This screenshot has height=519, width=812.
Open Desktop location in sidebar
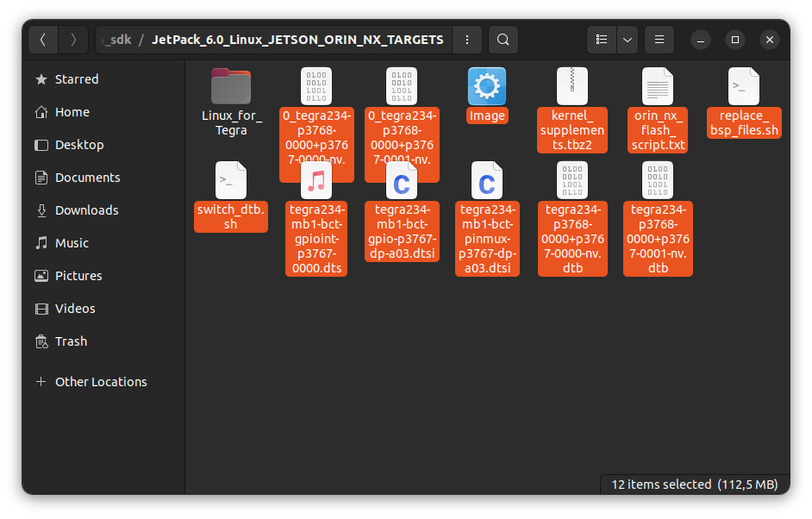tap(103, 145)
